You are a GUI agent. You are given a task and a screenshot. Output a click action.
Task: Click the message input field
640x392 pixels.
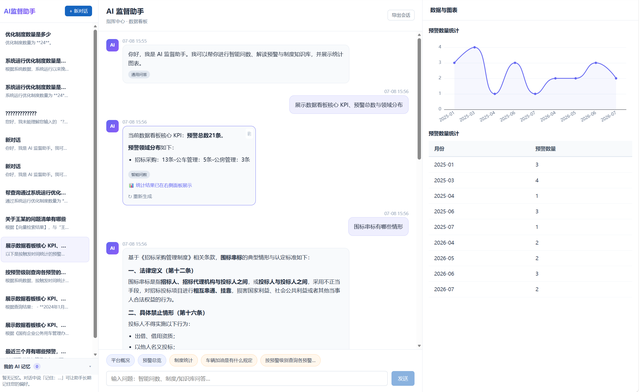247,379
